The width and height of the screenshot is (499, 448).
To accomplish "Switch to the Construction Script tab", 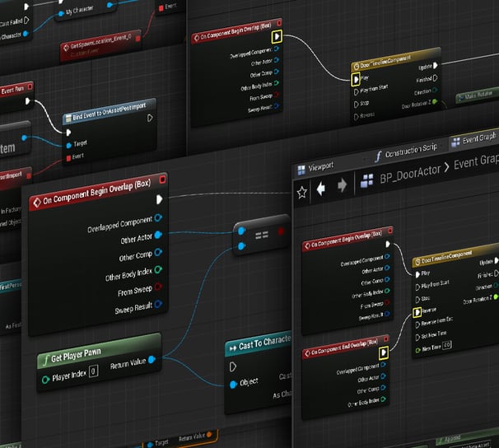I will click(405, 152).
